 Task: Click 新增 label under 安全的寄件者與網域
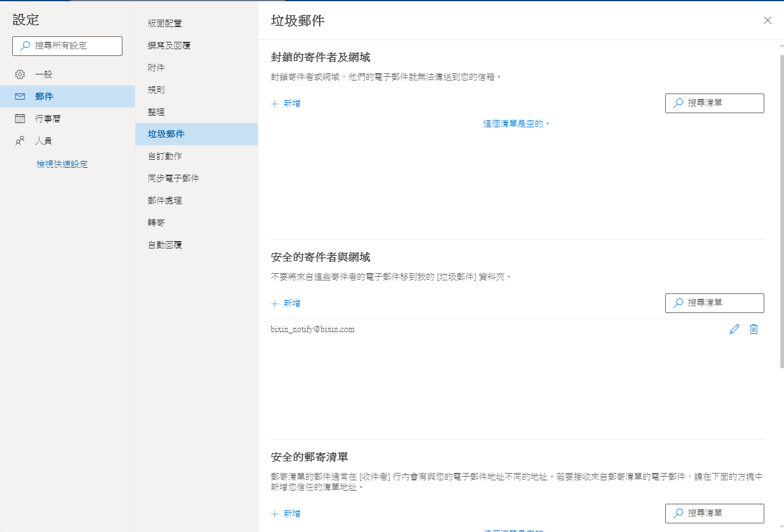(x=292, y=304)
